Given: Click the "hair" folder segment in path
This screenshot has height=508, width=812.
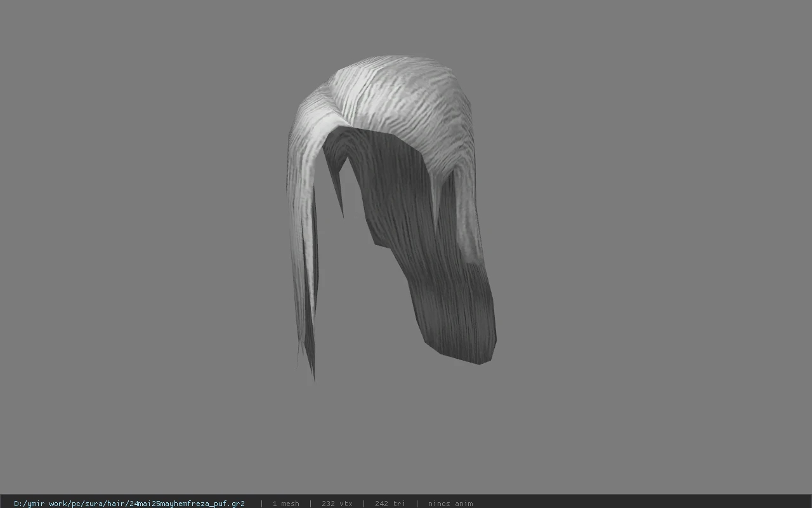Looking at the screenshot, I should pos(116,504).
